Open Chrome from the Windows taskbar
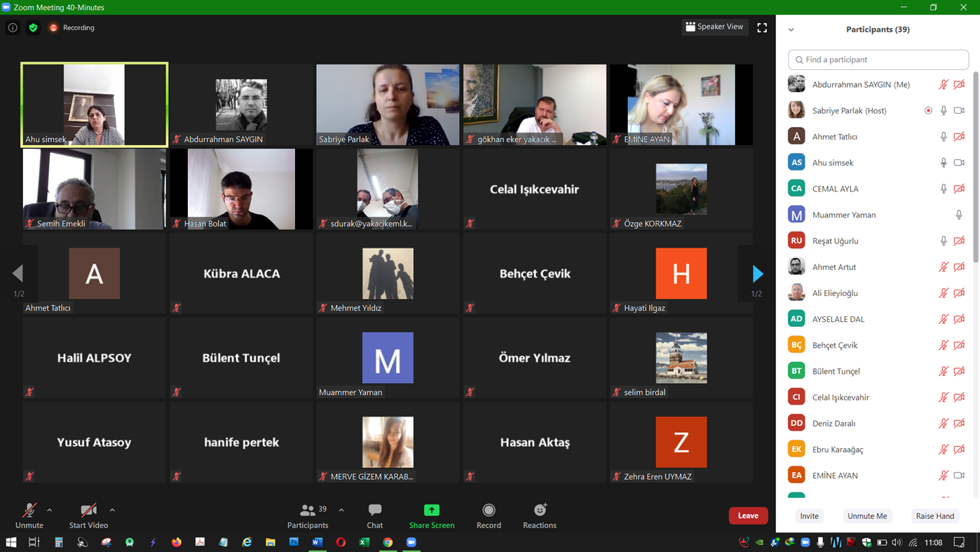 coord(388,542)
